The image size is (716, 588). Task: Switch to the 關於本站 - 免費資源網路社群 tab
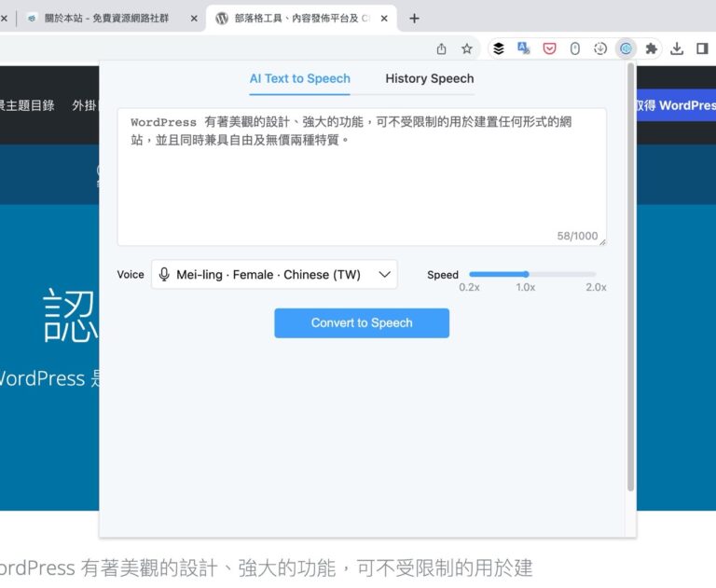(106, 19)
